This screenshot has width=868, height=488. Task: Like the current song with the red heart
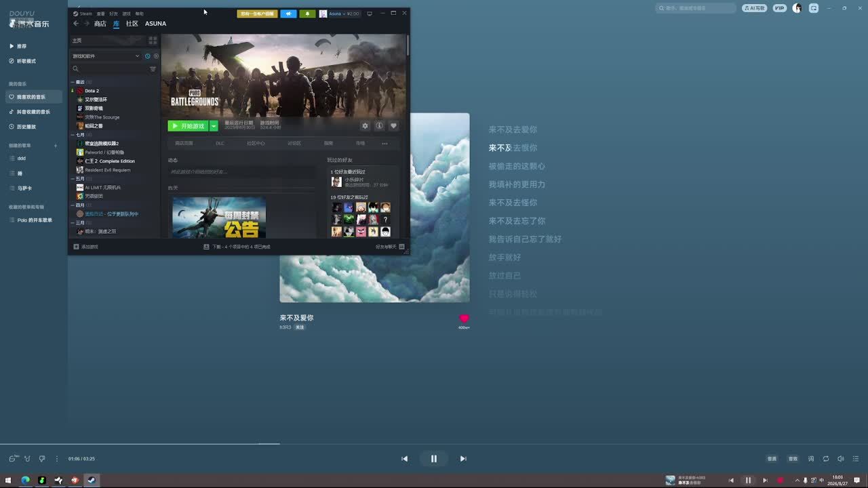pos(464,318)
